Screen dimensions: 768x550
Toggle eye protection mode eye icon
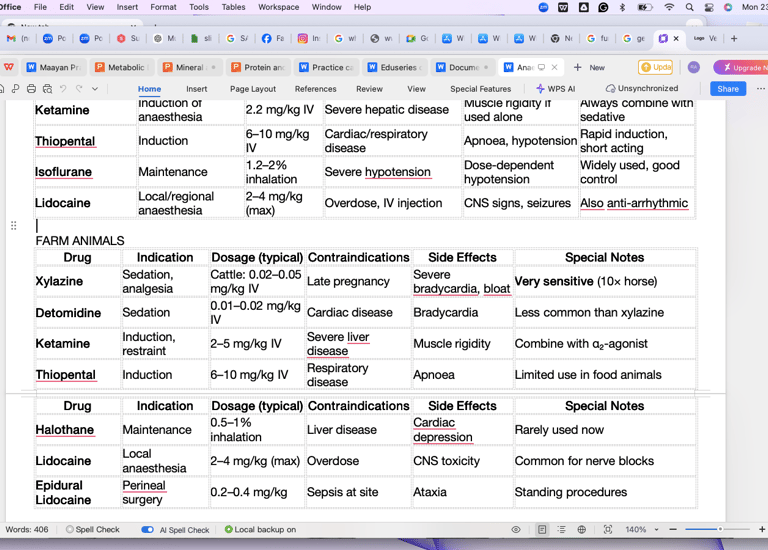pyautogui.click(x=516, y=529)
